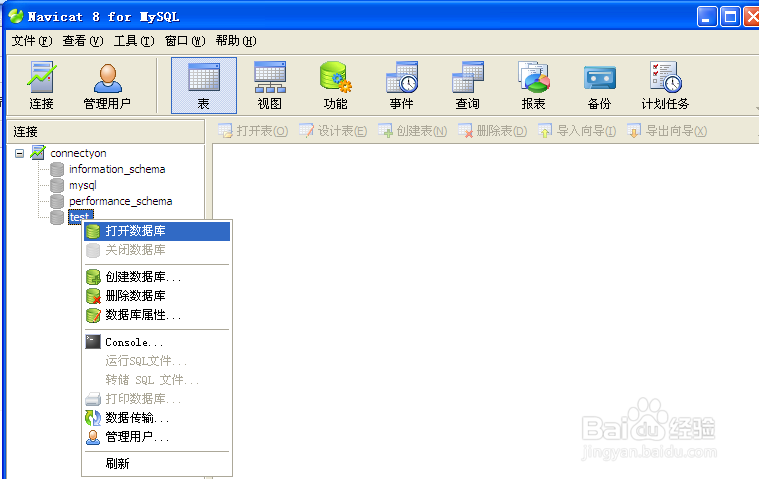Open the 文件(F) menu
The image size is (759, 479).
pos(31,41)
